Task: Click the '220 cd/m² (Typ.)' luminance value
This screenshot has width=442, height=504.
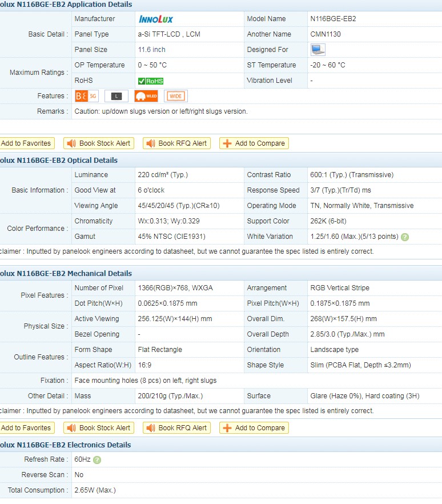Action: coord(163,174)
